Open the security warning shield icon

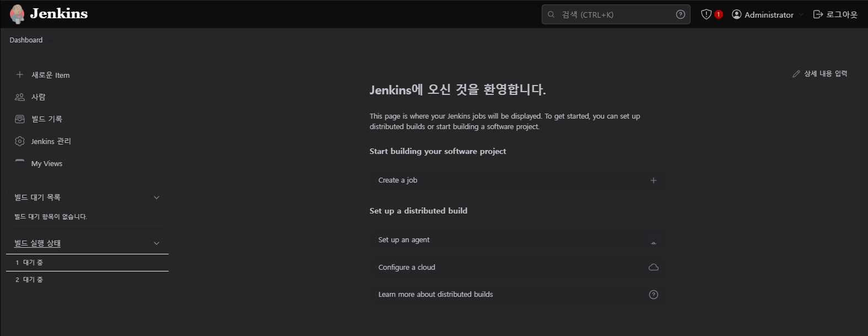[706, 14]
